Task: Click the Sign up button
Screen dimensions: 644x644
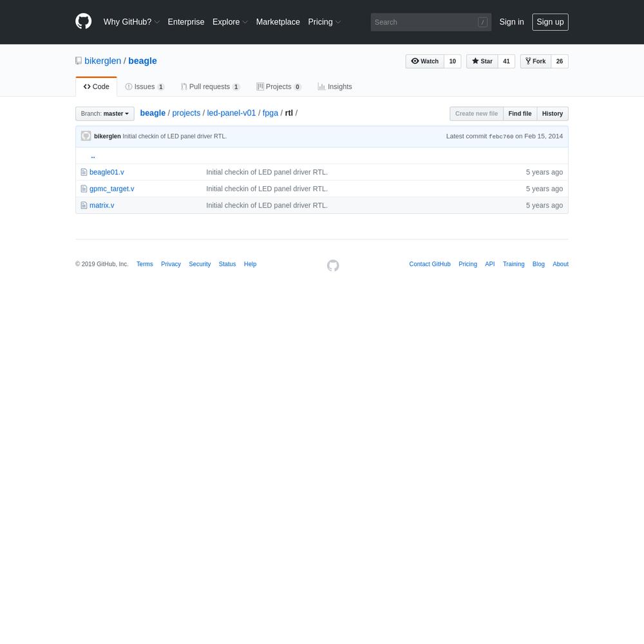Action: pyautogui.click(x=551, y=22)
